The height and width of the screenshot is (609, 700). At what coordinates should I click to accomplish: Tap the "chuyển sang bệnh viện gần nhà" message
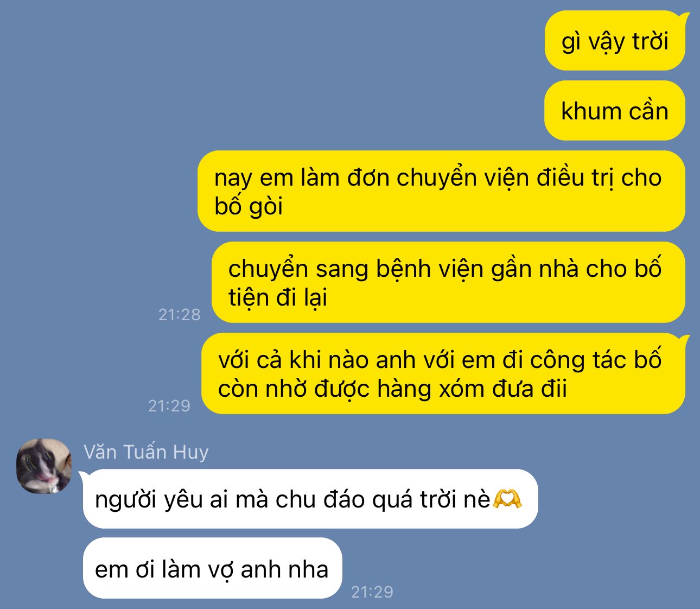(x=448, y=282)
